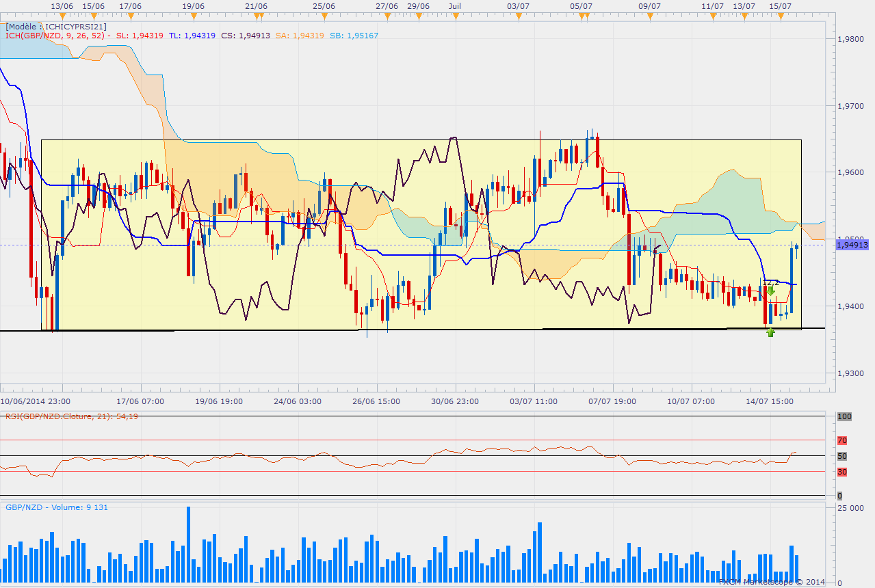Click the '17/06 07:00' time axis label

point(140,401)
